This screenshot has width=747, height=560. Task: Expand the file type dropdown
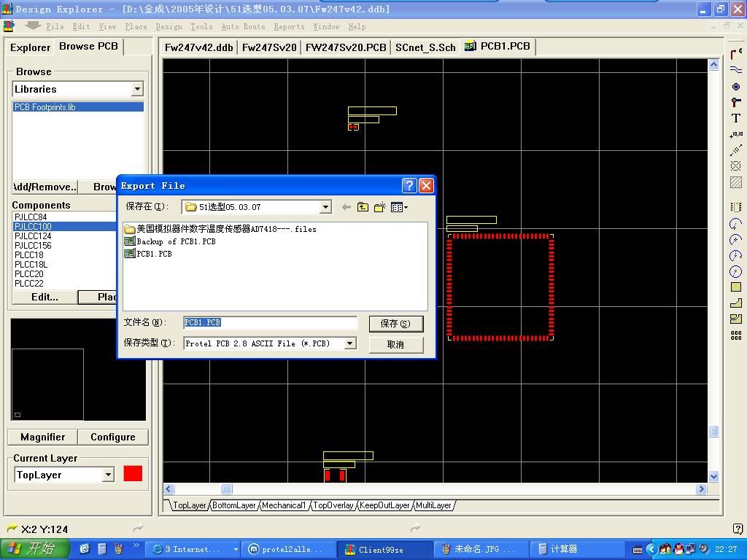[350, 343]
